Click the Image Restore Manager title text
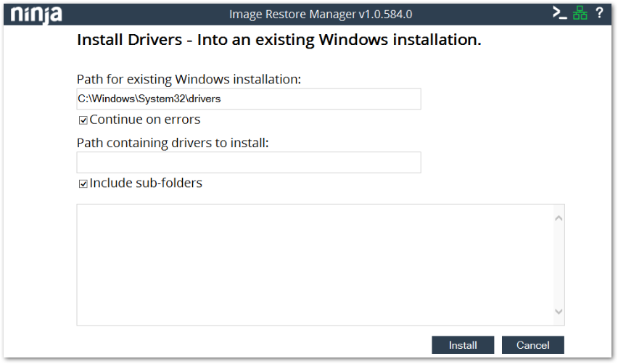 321,14
